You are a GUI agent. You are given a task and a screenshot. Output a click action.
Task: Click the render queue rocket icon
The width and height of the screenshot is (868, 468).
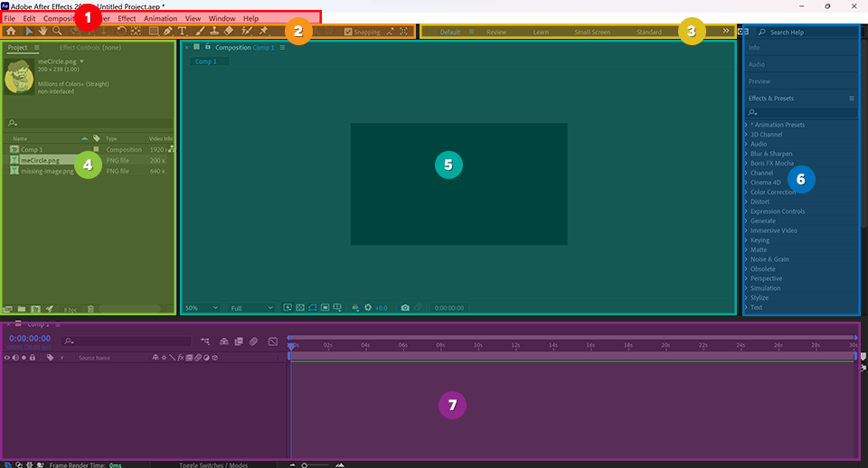[49, 309]
